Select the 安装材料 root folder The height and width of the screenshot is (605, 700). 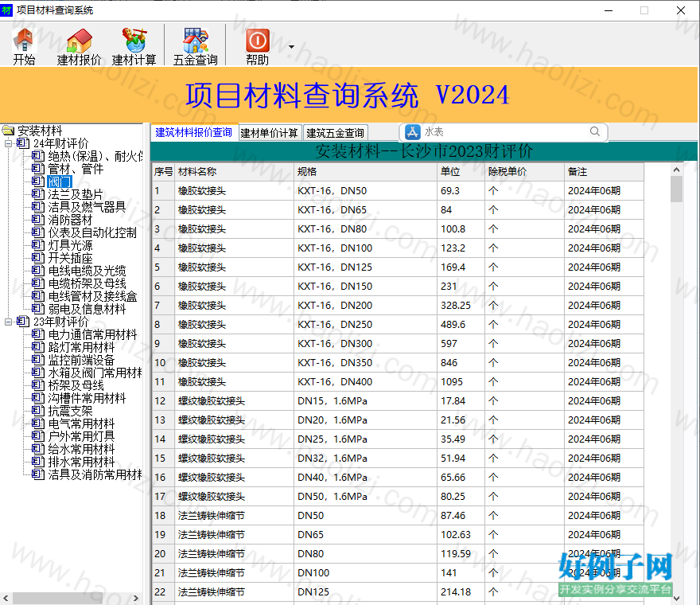[x=40, y=131]
